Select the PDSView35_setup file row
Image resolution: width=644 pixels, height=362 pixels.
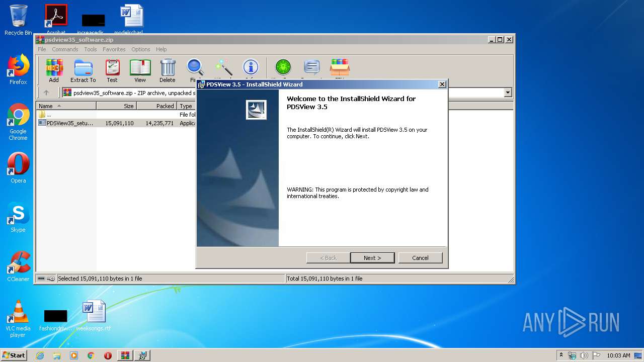click(117, 123)
